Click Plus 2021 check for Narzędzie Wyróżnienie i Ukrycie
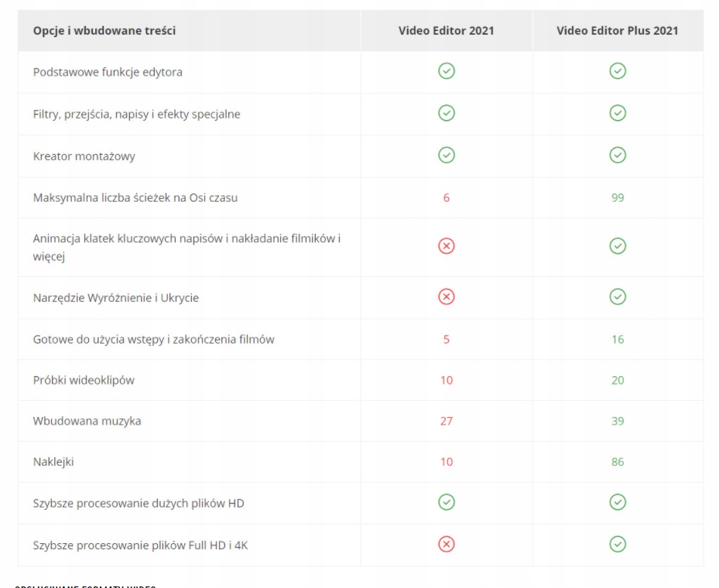 pyautogui.click(x=618, y=297)
